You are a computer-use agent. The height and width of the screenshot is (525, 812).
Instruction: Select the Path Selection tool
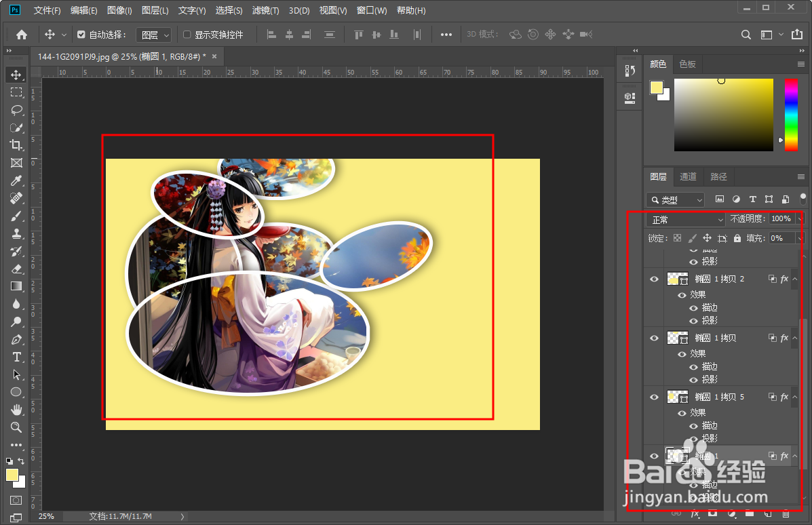pos(16,375)
